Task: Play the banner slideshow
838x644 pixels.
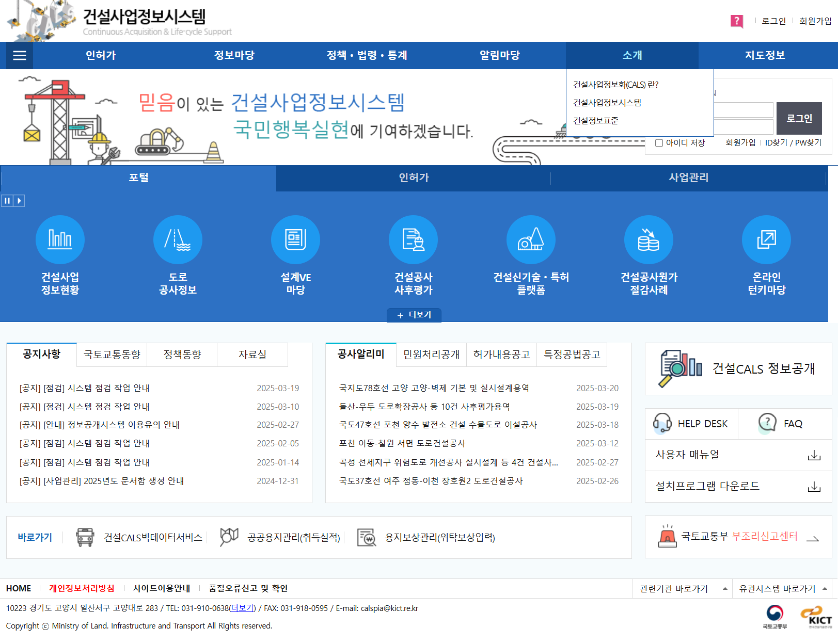Action: (x=19, y=201)
